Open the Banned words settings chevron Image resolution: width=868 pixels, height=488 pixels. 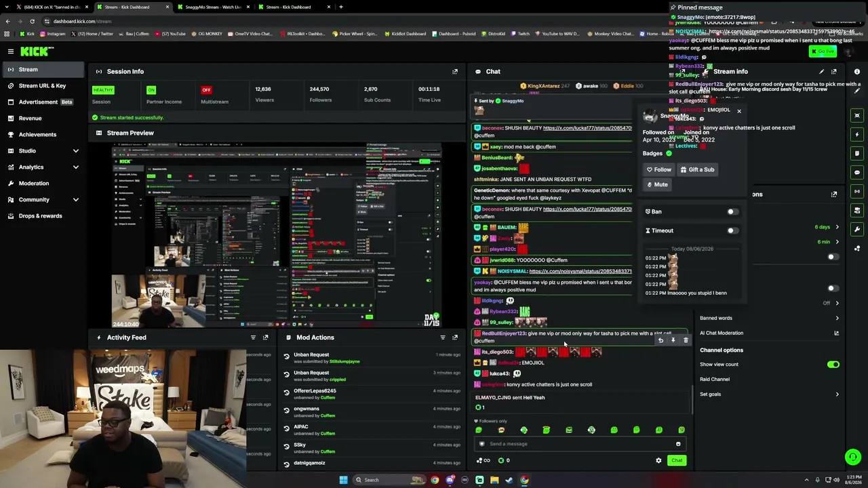[837, 318]
